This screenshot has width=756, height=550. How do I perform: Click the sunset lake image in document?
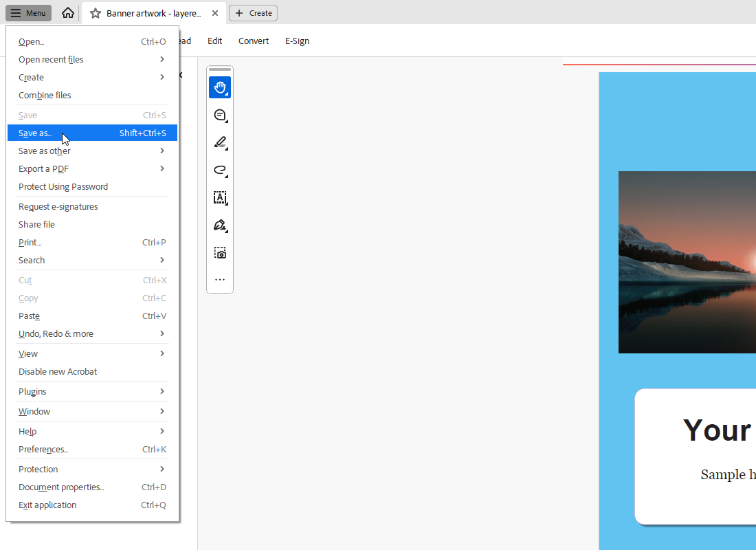pos(687,262)
